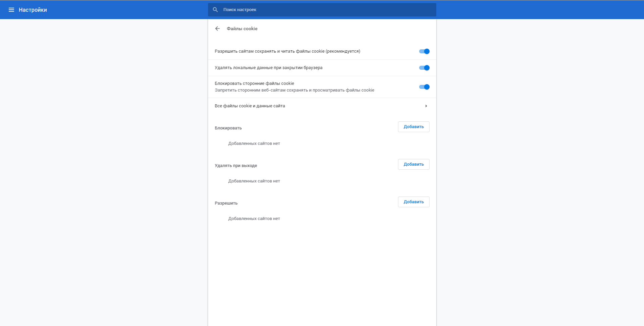Screen dimensions: 644x326
Task: Open 'Все файлы cookie и данные сайта' row
Action: (x=322, y=106)
